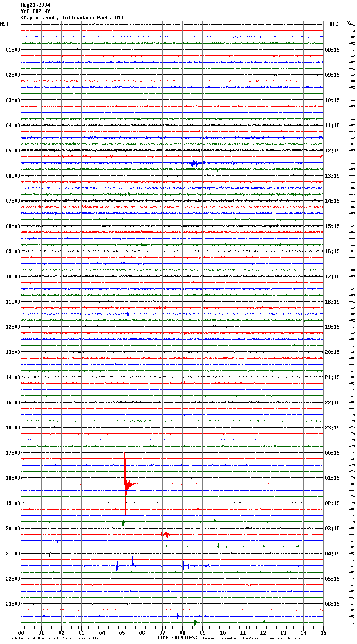Click the date label Aug23,2004

point(36,5)
